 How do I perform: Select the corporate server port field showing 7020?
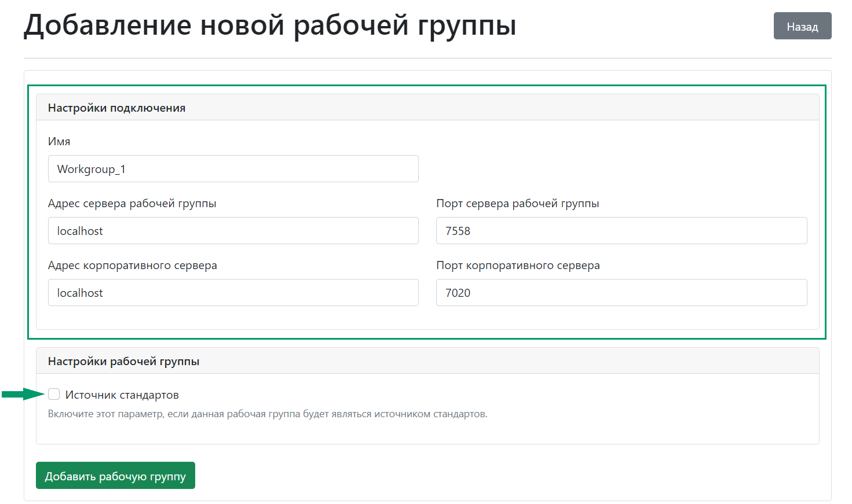621,292
